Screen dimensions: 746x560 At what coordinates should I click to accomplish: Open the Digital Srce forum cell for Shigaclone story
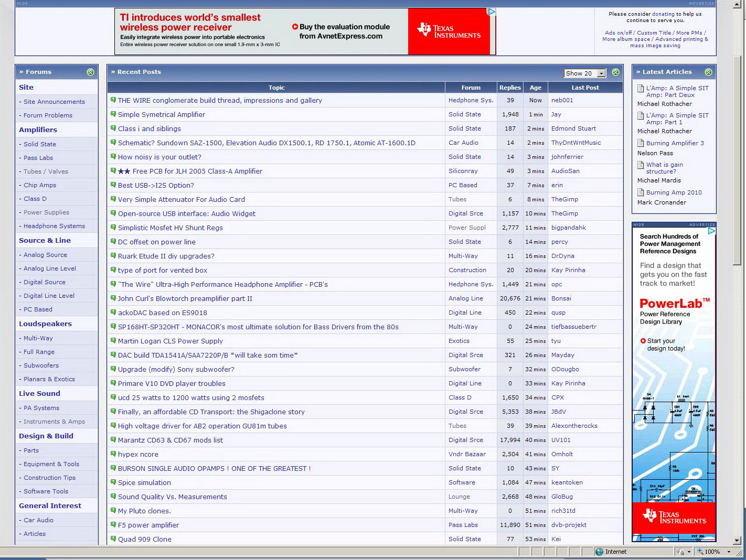coord(466,412)
